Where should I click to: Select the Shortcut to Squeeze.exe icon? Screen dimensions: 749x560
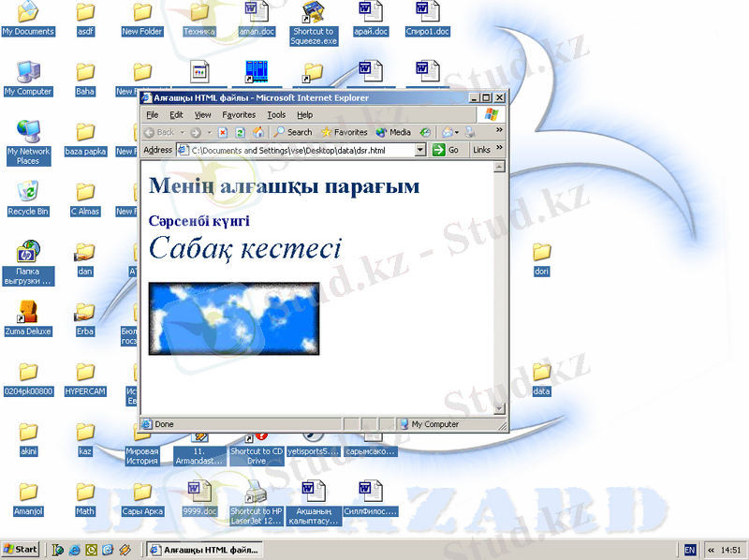314,22
